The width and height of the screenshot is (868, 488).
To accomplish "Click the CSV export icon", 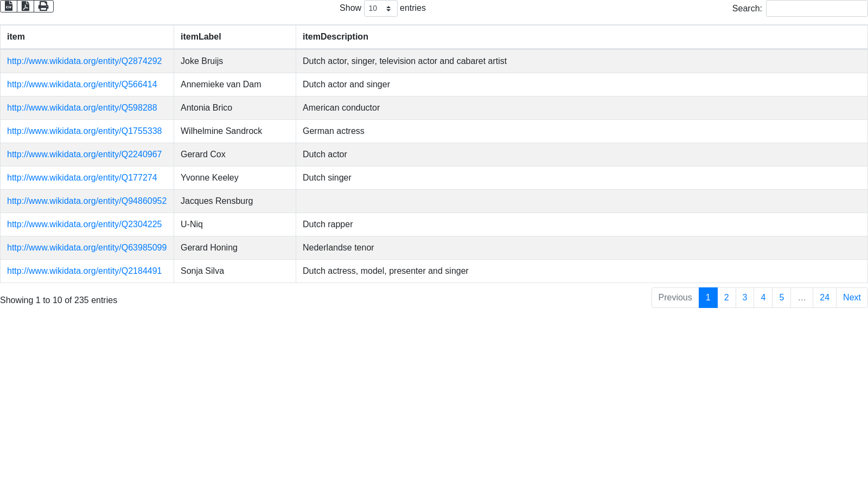I will click(x=9, y=6).
